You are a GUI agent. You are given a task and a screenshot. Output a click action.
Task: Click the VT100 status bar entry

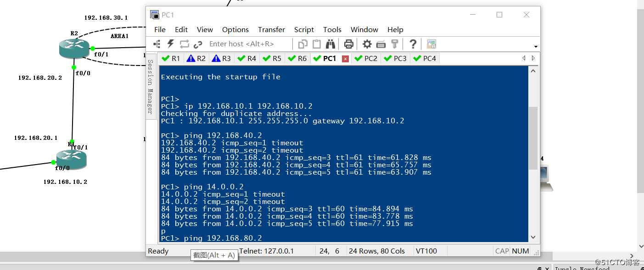[426, 251]
